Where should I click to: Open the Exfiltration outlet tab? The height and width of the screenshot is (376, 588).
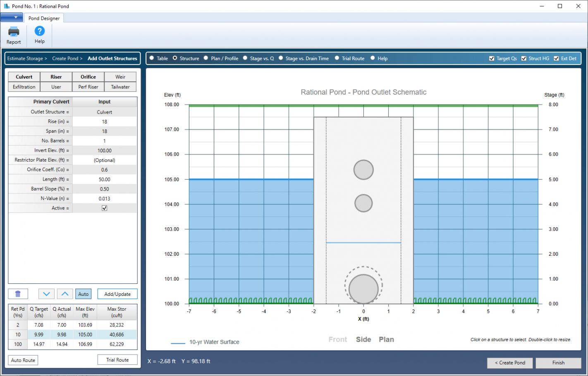[x=24, y=87]
